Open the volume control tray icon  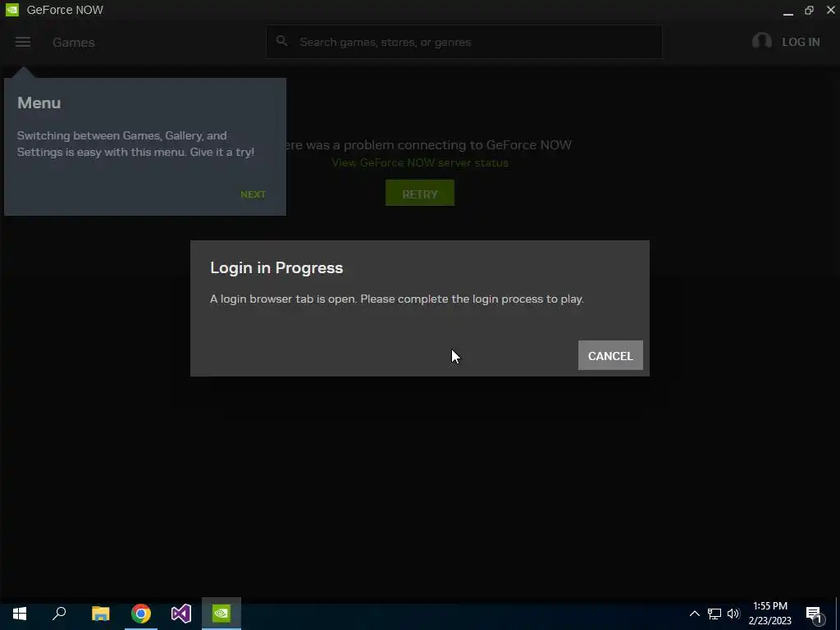coord(733,614)
